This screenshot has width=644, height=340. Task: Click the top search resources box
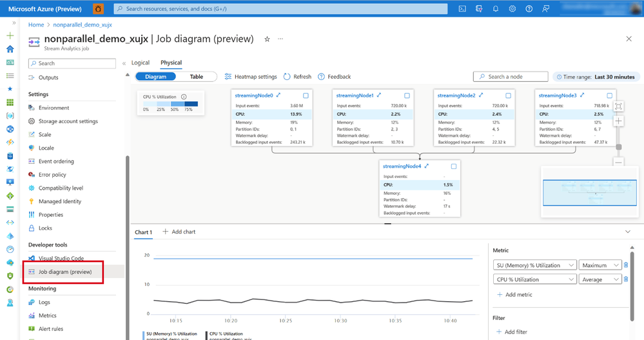(x=280, y=8)
